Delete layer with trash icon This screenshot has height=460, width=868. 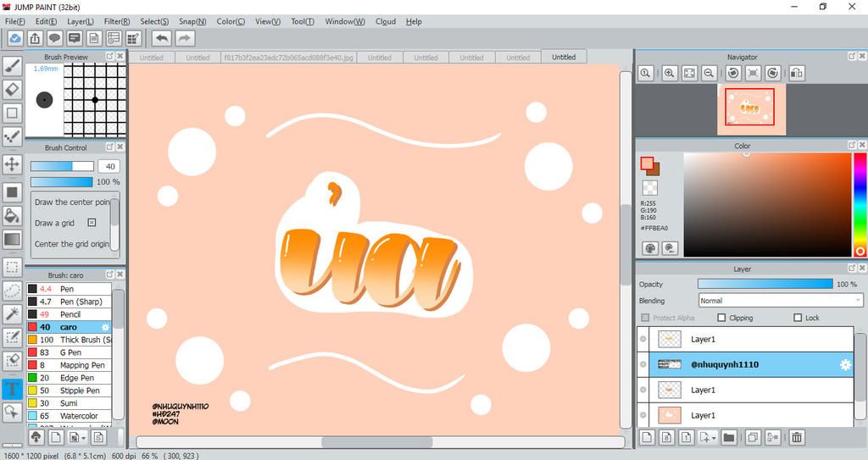pyautogui.click(x=797, y=437)
